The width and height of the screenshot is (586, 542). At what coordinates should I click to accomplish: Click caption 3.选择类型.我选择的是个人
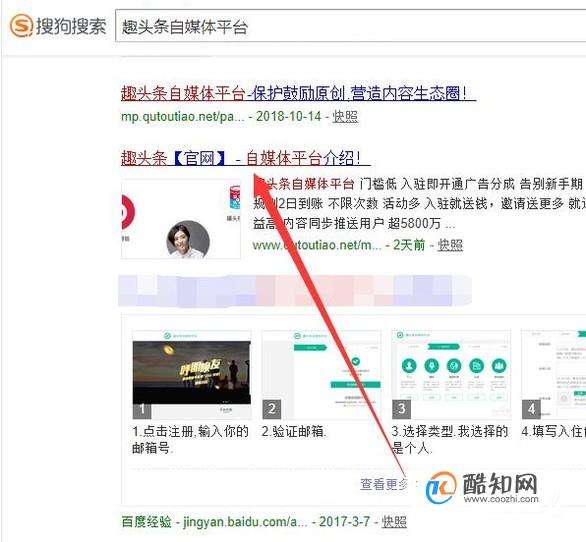coord(450,439)
